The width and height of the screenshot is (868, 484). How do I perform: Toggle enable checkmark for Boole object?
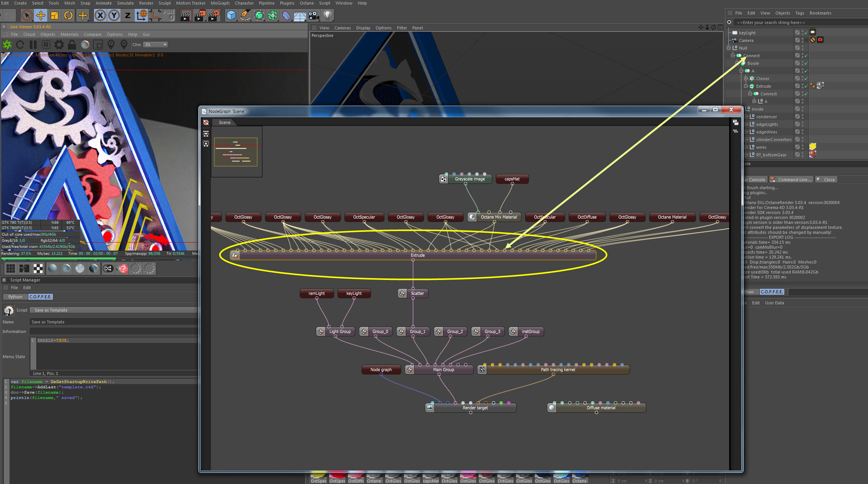pos(806,63)
